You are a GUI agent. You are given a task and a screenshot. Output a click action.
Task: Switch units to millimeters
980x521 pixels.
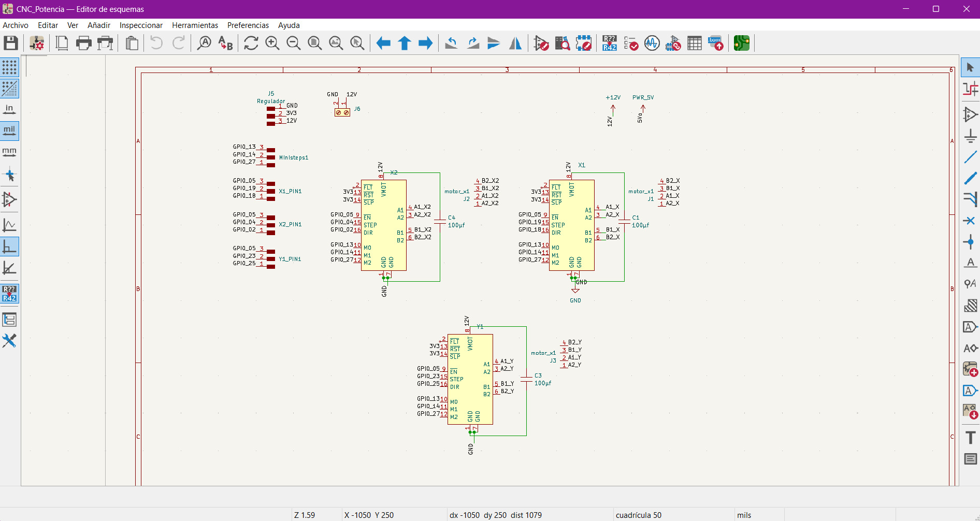pyautogui.click(x=10, y=152)
